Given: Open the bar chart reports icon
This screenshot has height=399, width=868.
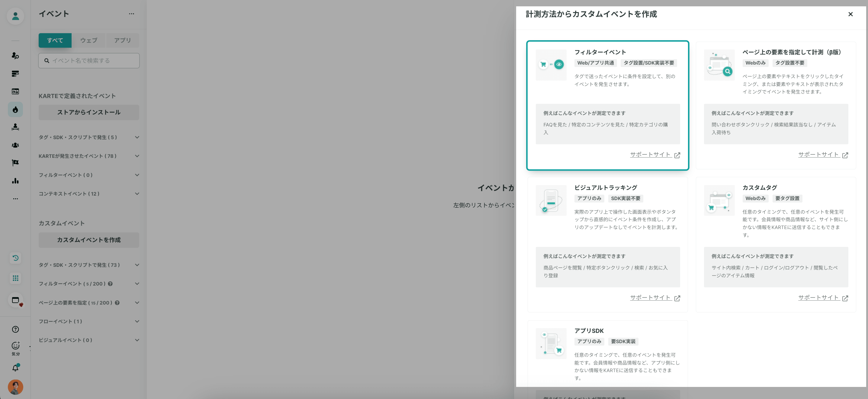Looking at the screenshot, I should click(15, 181).
